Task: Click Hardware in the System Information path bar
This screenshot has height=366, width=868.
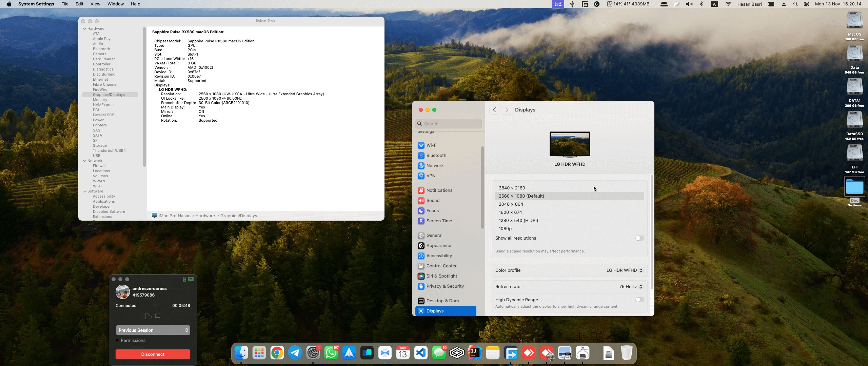Action: (x=205, y=216)
